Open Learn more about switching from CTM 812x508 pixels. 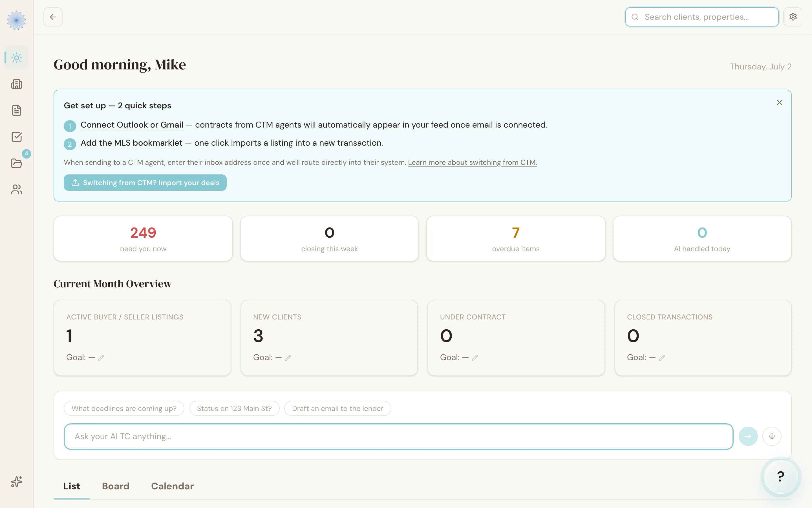473,162
